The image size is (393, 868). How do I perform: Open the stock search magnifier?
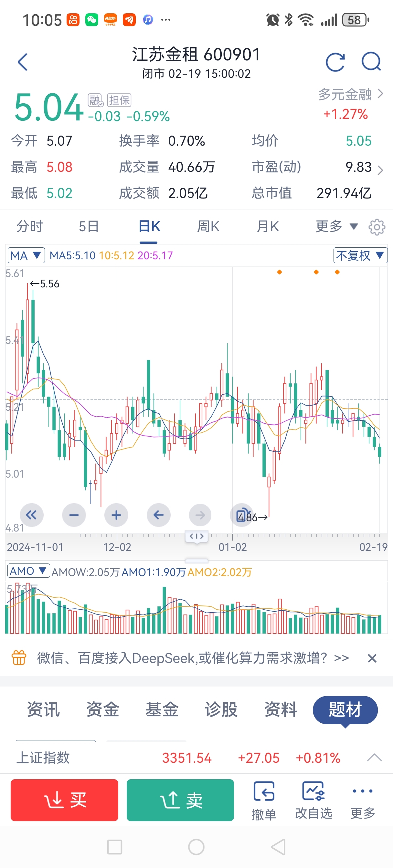pyautogui.click(x=371, y=62)
